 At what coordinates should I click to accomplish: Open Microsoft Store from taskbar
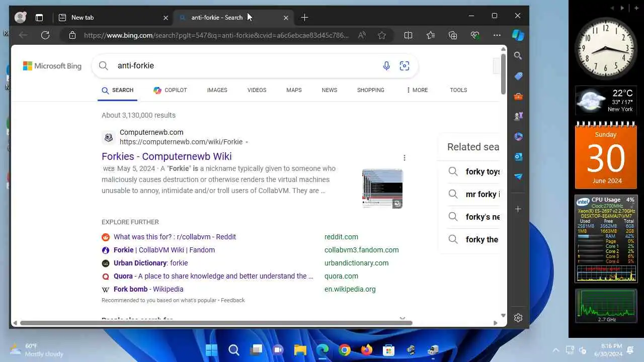point(388,349)
